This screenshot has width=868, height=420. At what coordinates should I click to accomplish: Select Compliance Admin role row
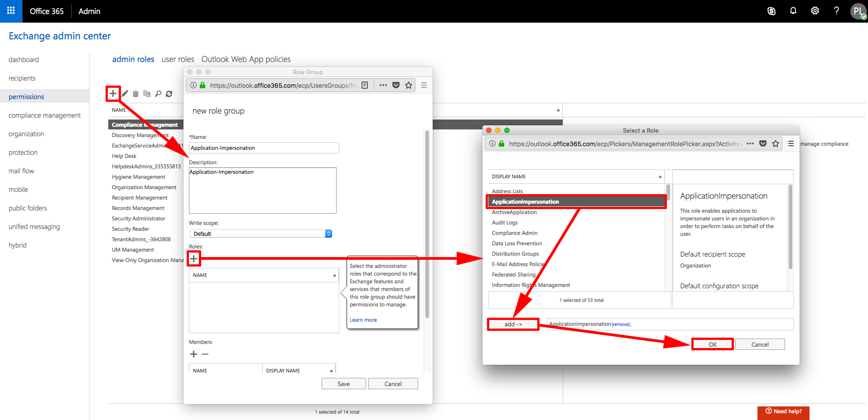pyautogui.click(x=577, y=233)
